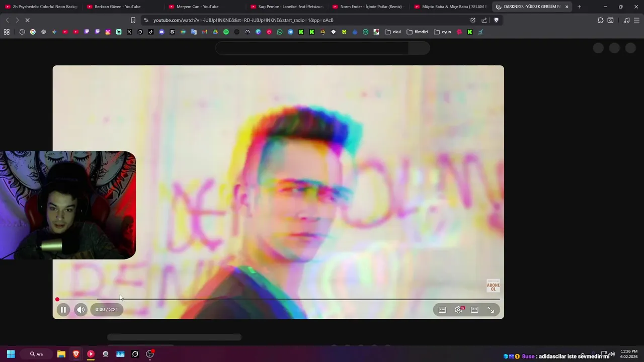Open the WhatsApp bookmark
This screenshot has width=644, height=362.
pyautogui.click(x=280, y=32)
